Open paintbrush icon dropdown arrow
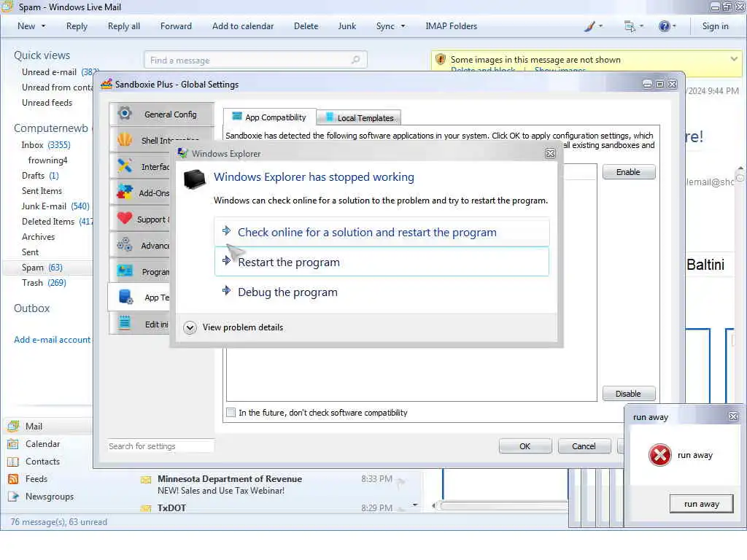747x560 pixels. (600, 26)
